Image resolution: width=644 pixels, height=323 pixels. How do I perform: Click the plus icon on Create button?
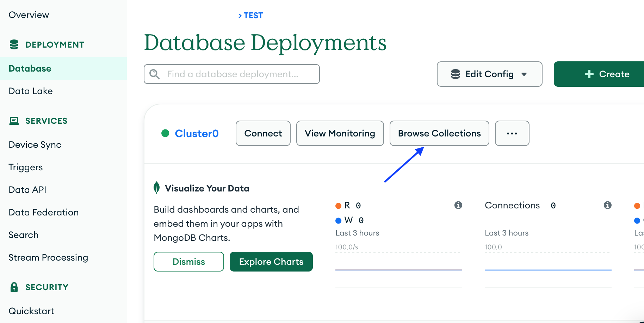(589, 74)
